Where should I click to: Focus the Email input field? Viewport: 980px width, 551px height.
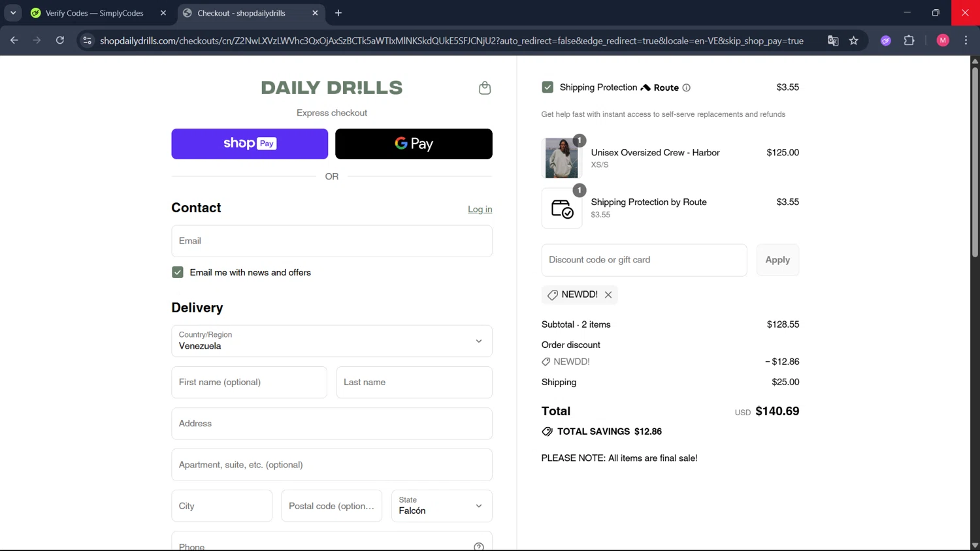(x=332, y=241)
